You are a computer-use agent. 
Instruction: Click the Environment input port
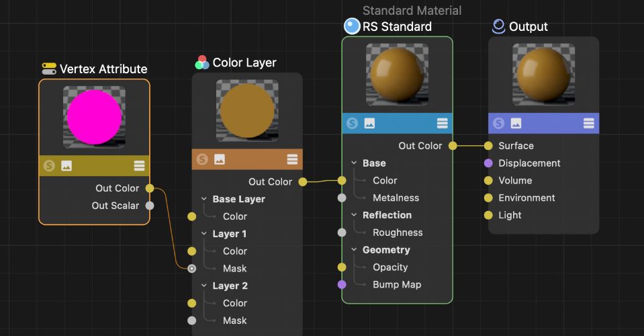(488, 198)
